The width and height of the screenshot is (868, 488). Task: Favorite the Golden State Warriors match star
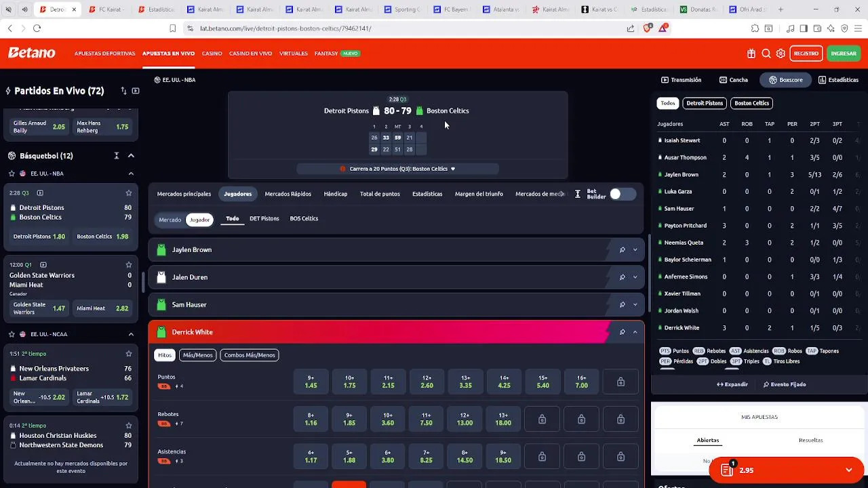point(129,264)
